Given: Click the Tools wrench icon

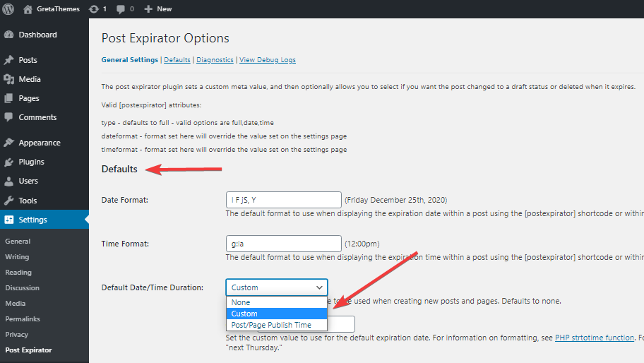Looking at the screenshot, I should coord(8,201).
